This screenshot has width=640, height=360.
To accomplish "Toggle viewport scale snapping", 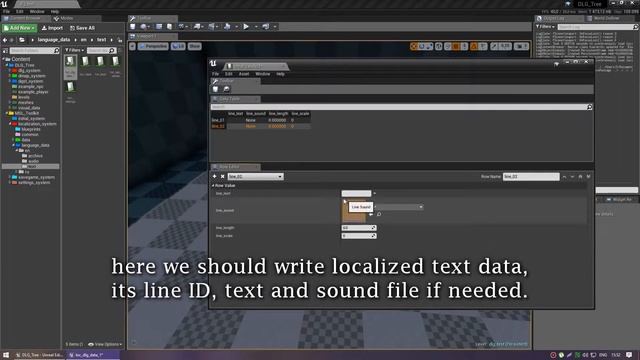I will tap(494, 47).
